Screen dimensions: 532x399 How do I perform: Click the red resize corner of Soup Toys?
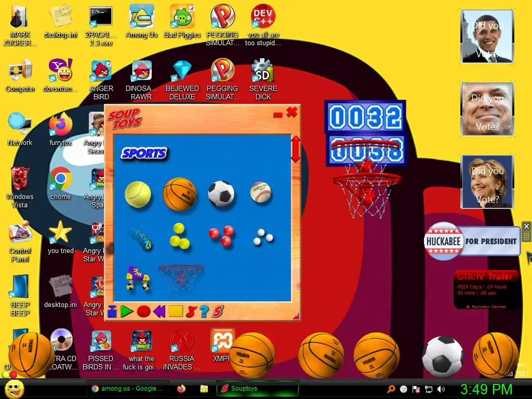(296, 316)
